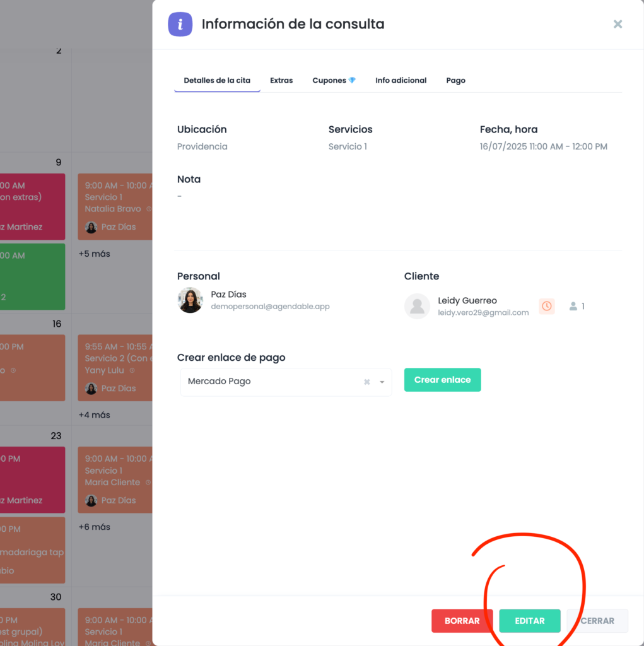The image size is (644, 646).
Task: Click the diamond icon on Cupones tab
Action: 352,80
